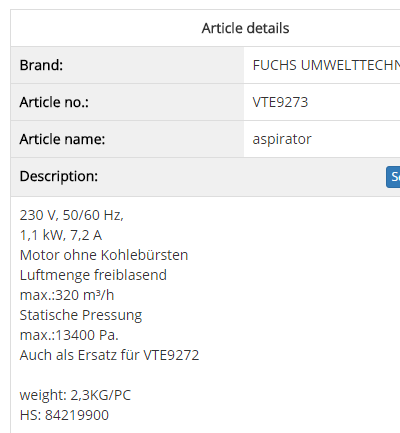Click the Article name label
The height and width of the screenshot is (433, 400).
pos(62,139)
